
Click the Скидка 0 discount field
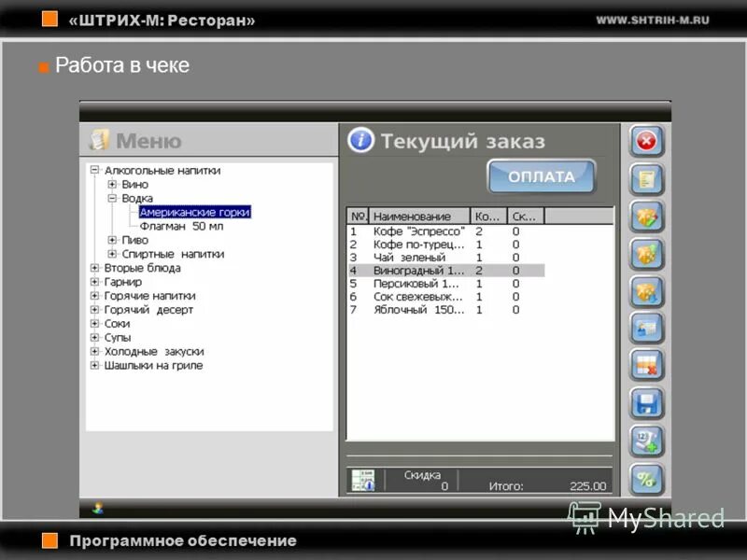pos(422,480)
